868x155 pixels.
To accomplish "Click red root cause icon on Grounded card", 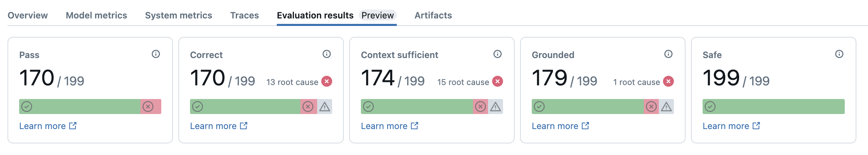I will click(x=668, y=82).
